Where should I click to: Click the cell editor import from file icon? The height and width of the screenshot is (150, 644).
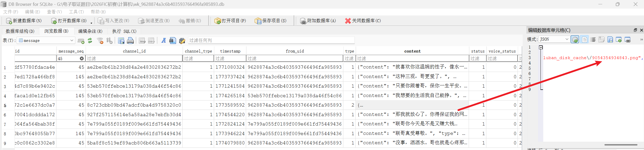601,39
